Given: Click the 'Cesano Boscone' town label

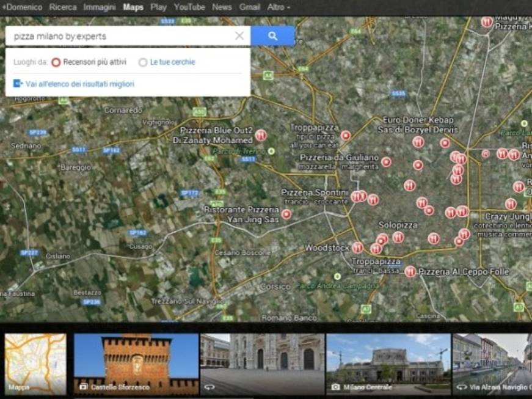Looking at the screenshot, I should pyautogui.click(x=242, y=253).
